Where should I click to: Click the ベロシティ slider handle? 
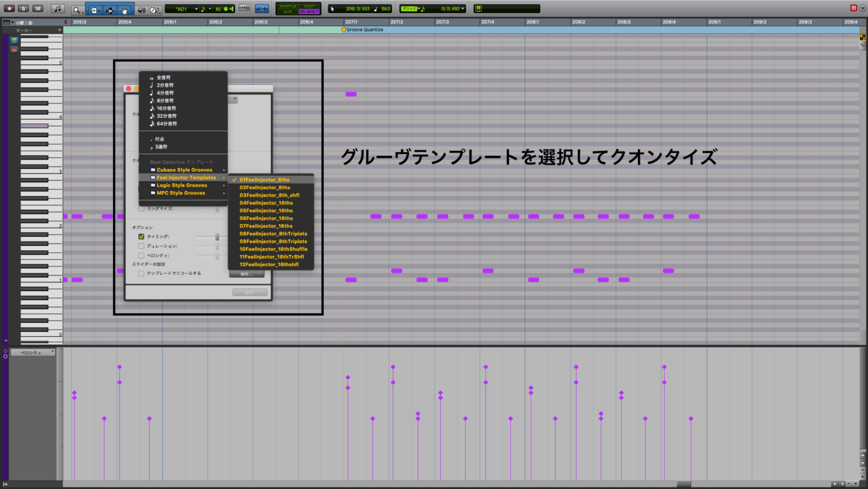tap(217, 256)
